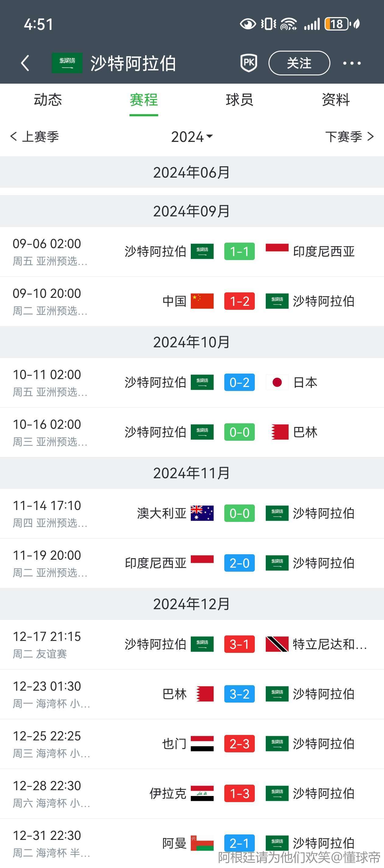Tap the back arrow in header

25,63
